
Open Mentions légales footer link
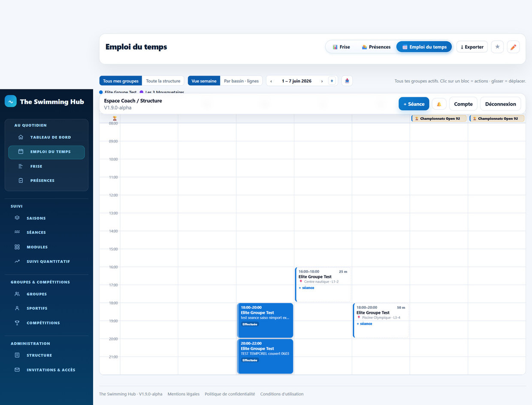[x=184, y=394]
